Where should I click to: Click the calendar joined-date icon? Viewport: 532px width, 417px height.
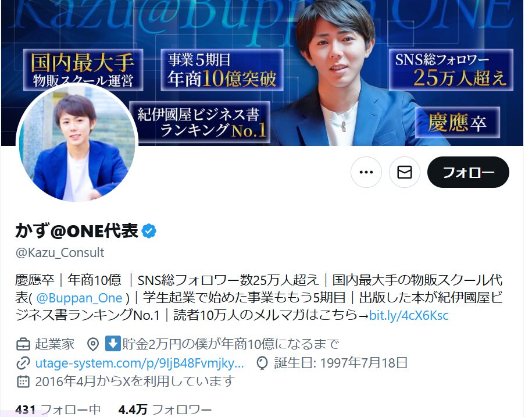pos(23,382)
